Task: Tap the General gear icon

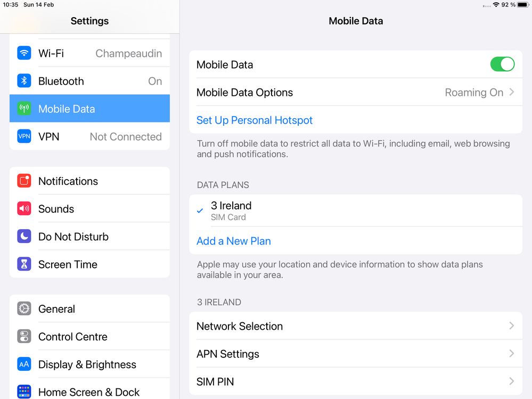Action: tap(24, 309)
